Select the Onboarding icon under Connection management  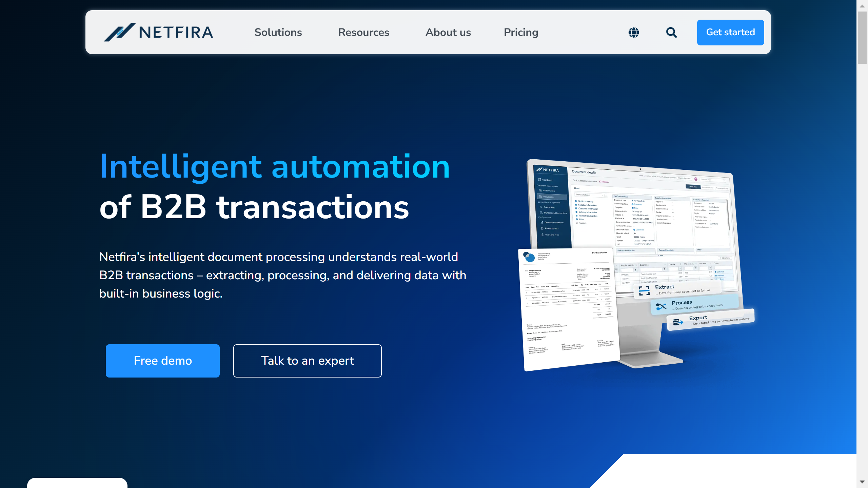[541, 207]
